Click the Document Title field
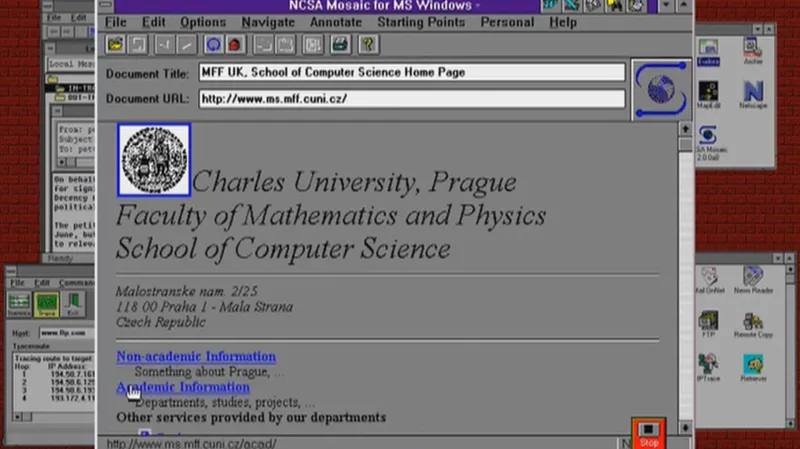 (x=412, y=72)
